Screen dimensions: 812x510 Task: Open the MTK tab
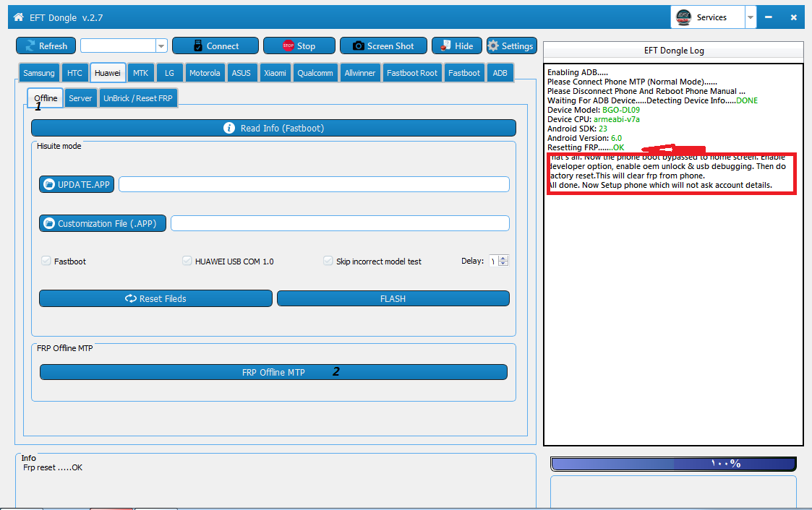(x=141, y=73)
